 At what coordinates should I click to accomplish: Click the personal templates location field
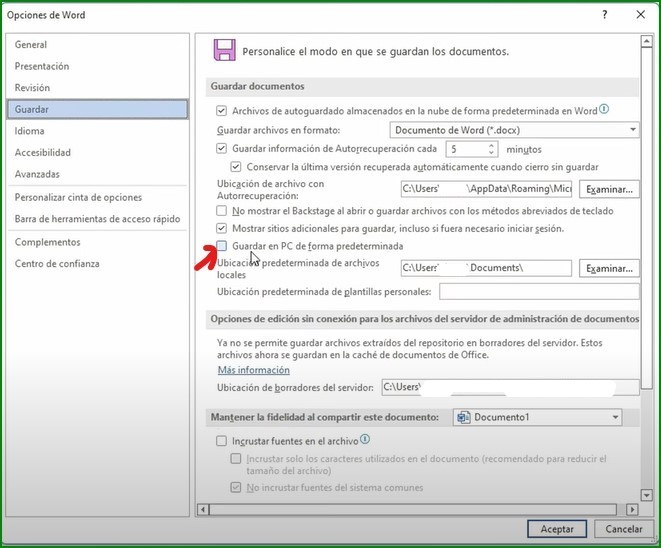539,291
